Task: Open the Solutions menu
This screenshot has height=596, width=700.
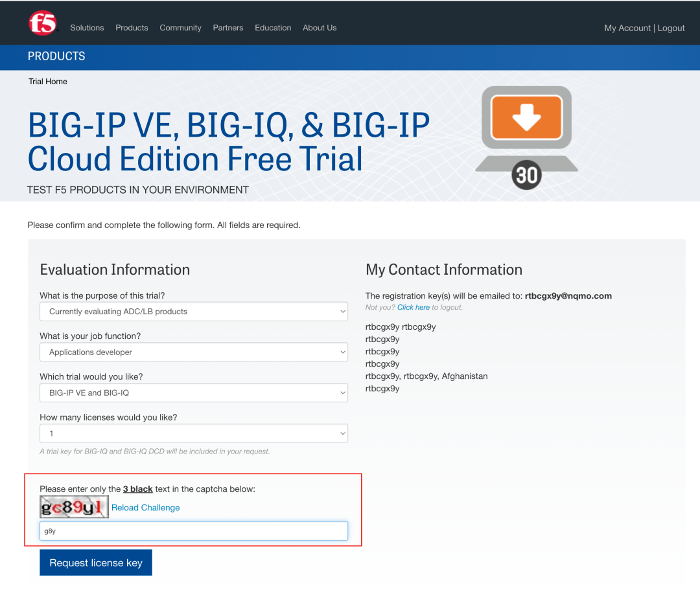Action: coord(87,28)
